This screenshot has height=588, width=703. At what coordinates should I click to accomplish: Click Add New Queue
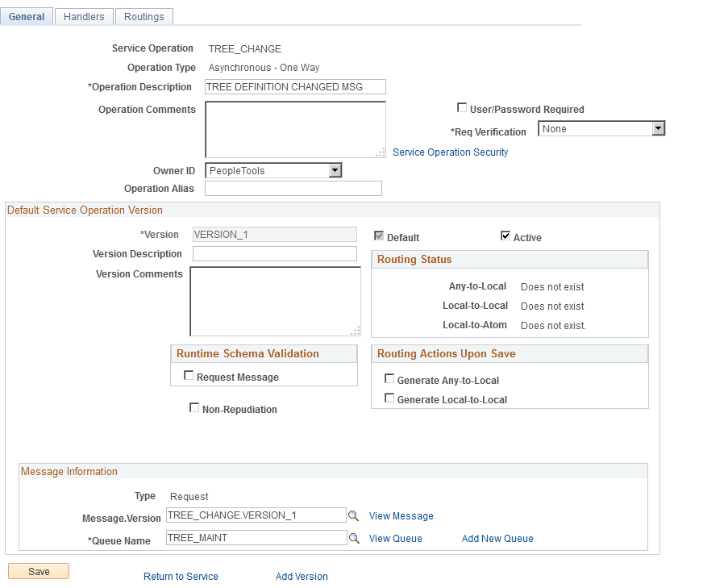point(497,537)
